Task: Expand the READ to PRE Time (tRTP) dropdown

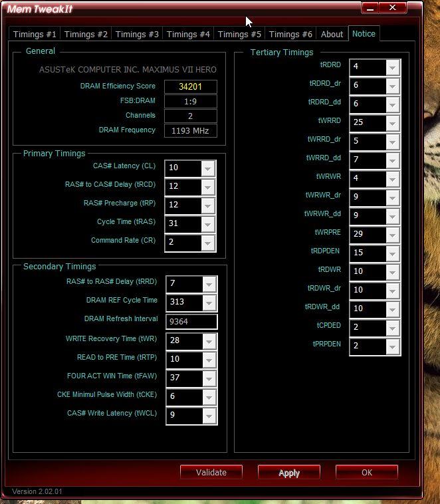Action: tap(209, 360)
